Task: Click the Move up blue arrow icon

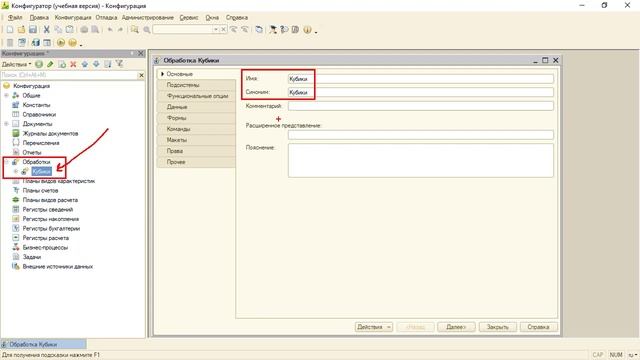Action: click(85, 64)
